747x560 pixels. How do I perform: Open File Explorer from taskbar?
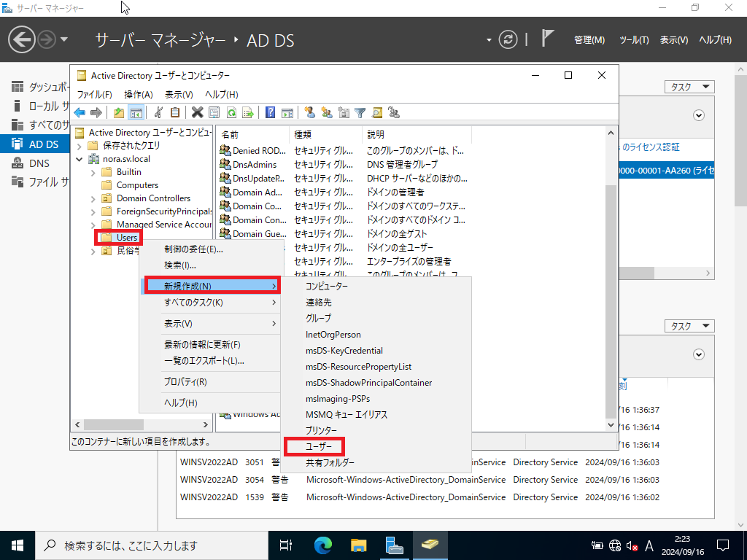(x=359, y=545)
